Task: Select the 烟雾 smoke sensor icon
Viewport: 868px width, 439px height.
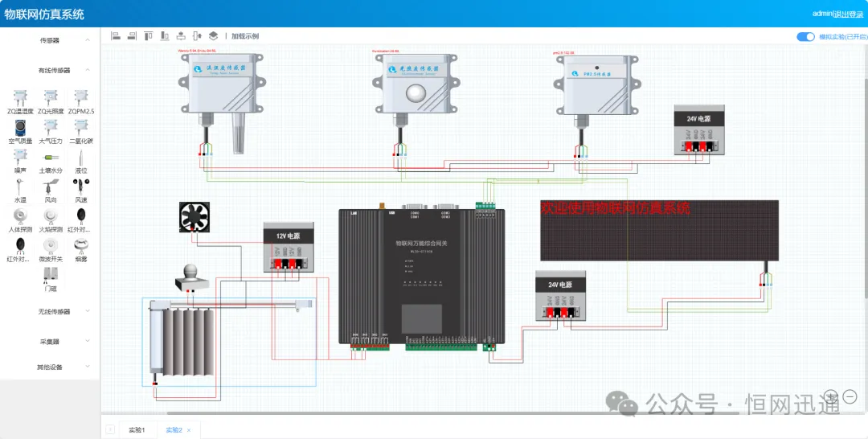Action: coord(81,246)
